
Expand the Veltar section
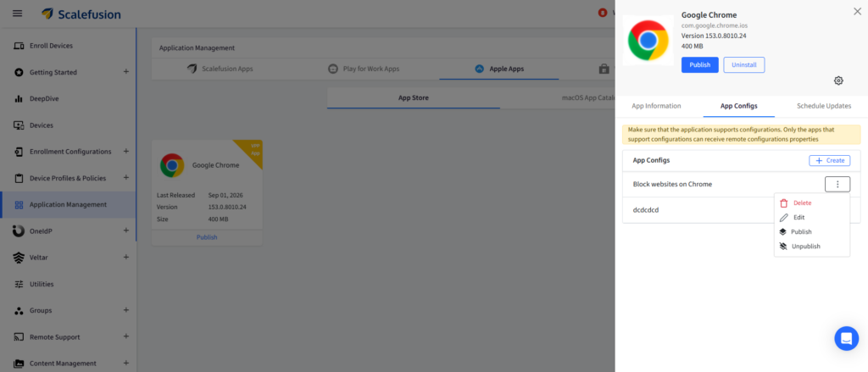[126, 258]
